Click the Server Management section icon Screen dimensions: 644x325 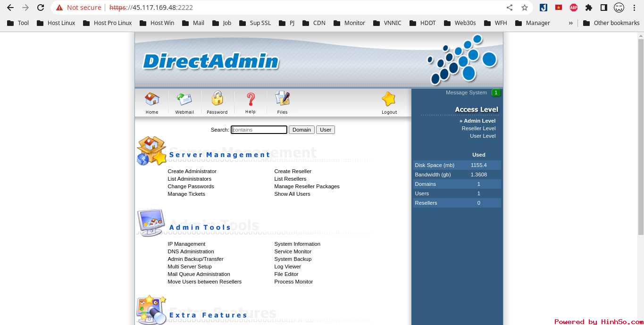[151, 151]
